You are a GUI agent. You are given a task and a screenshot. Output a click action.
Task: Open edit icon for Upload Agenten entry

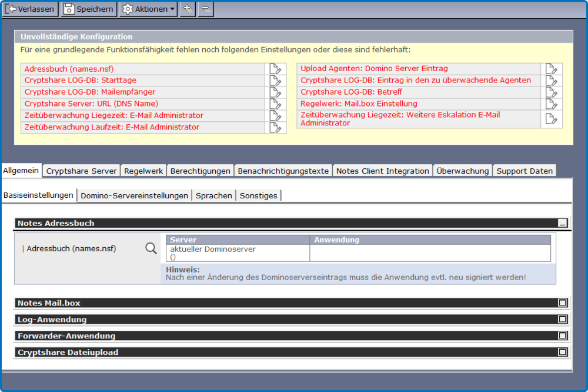[551, 69]
